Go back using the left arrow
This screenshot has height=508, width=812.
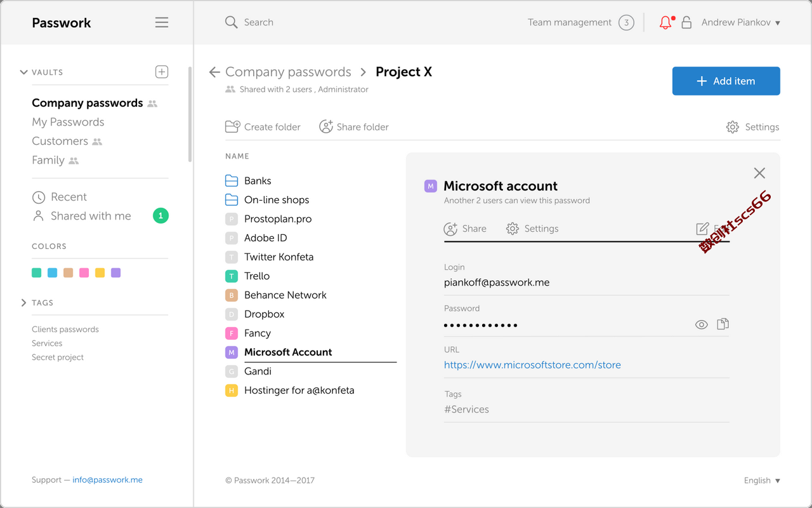coord(214,72)
